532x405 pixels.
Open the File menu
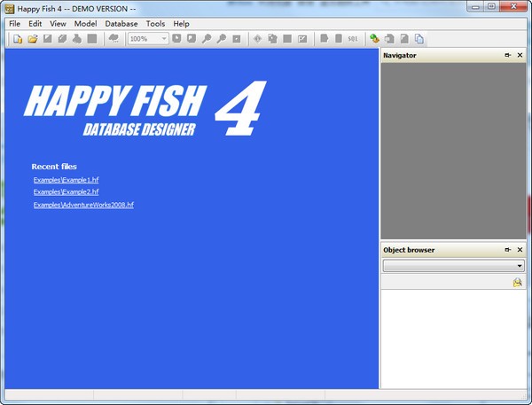[14, 24]
